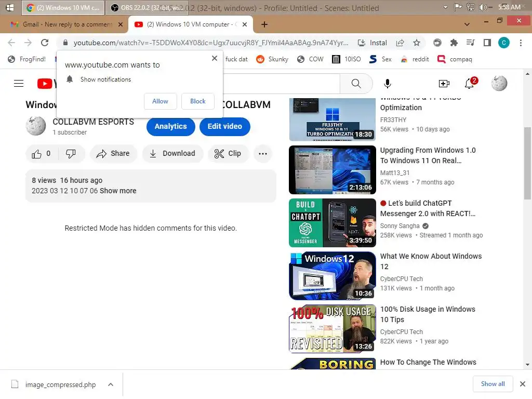
Task: Open the reddit bookmark
Action: pyautogui.click(x=414, y=59)
